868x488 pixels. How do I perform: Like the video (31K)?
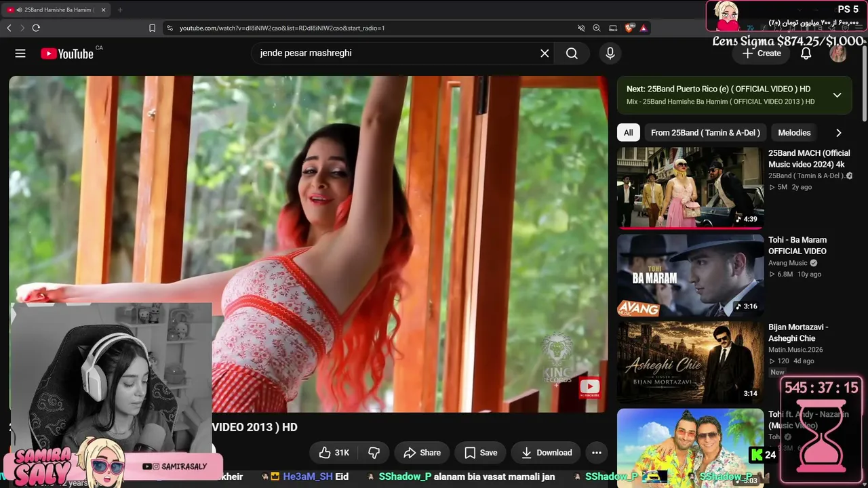tap(334, 453)
